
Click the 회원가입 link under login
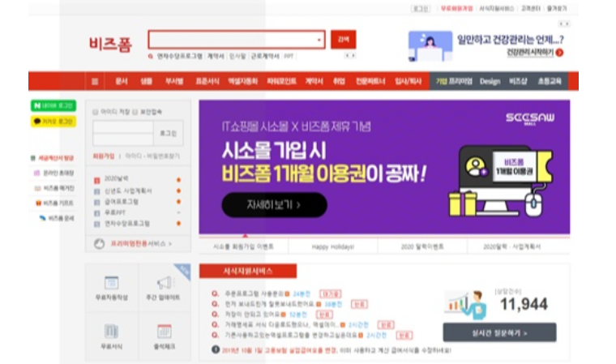[x=104, y=155]
